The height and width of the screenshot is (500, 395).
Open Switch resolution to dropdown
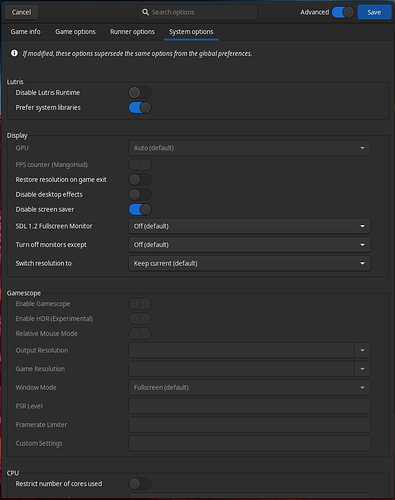(x=249, y=264)
